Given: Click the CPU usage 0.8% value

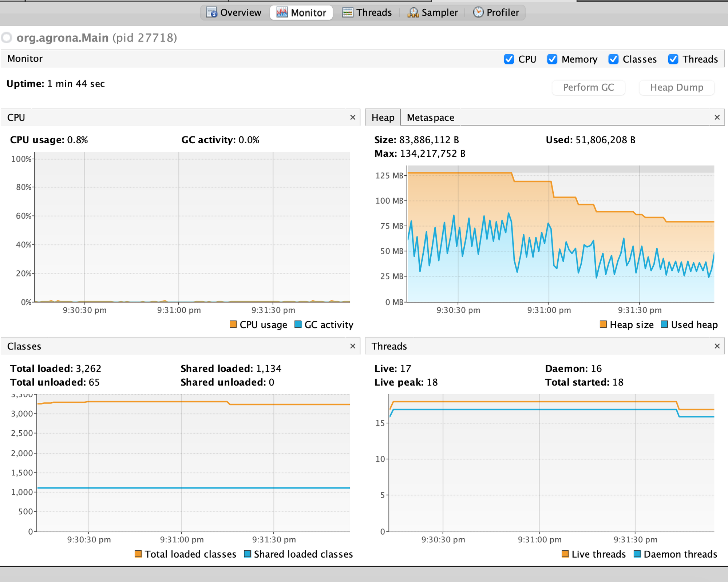Looking at the screenshot, I should coord(78,140).
